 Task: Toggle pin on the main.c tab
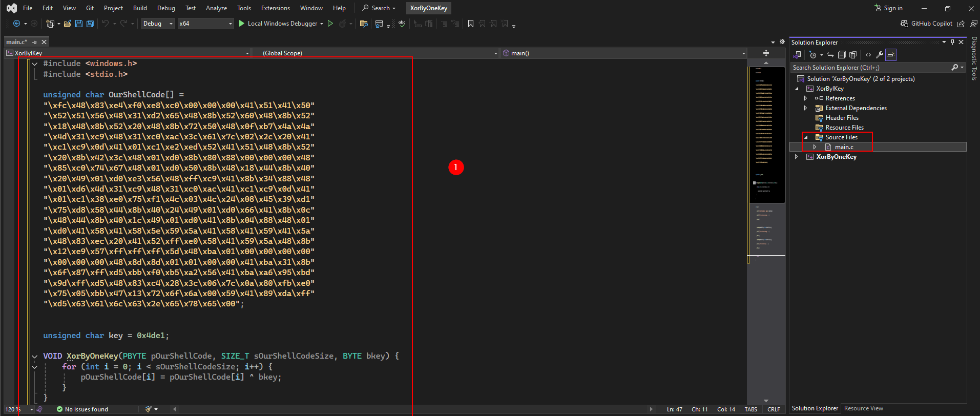[35, 42]
